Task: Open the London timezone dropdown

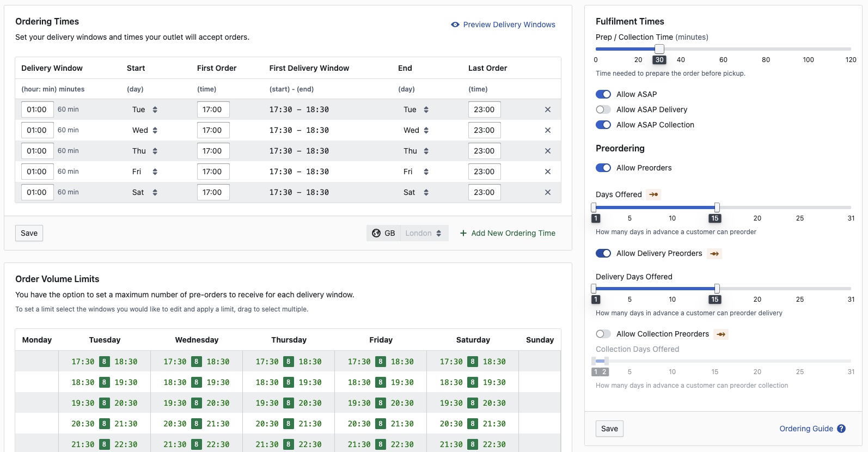Action: [424, 233]
